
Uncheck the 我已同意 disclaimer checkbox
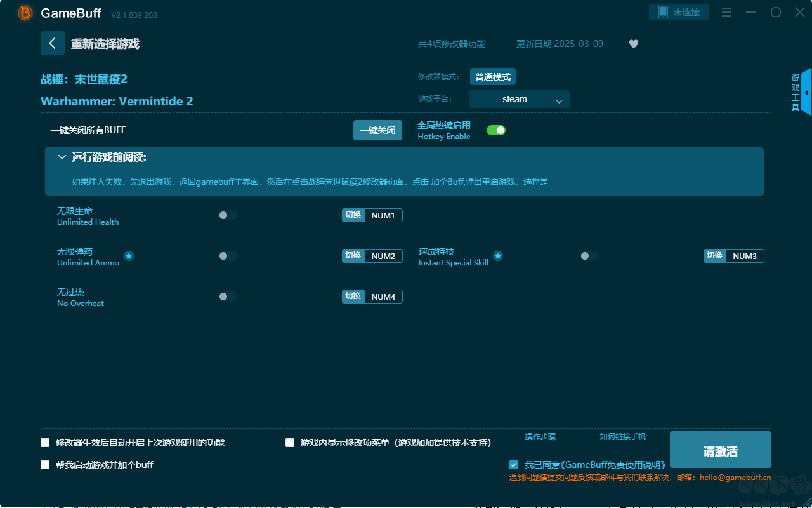[514, 465]
